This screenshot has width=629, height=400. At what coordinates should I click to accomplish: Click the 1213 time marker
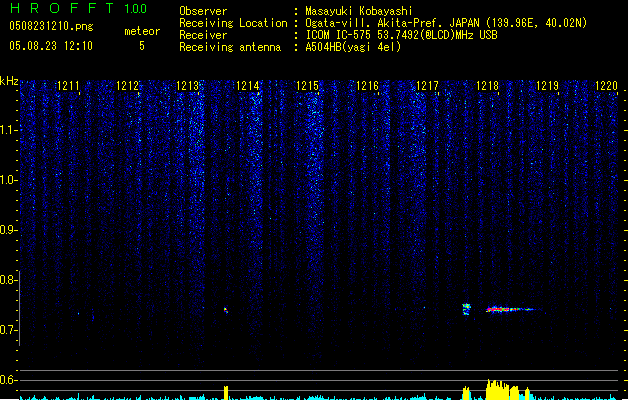[187, 86]
